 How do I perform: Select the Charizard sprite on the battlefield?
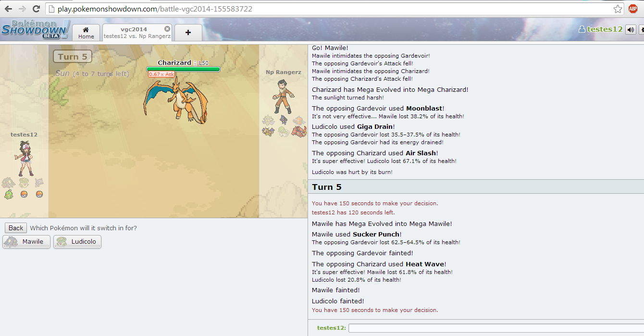pyautogui.click(x=177, y=100)
